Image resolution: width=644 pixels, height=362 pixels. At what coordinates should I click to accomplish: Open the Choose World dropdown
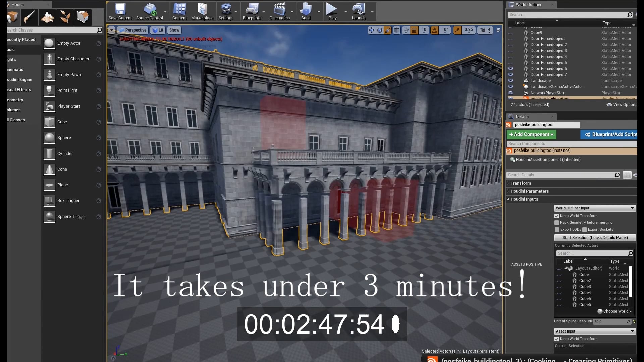615,311
